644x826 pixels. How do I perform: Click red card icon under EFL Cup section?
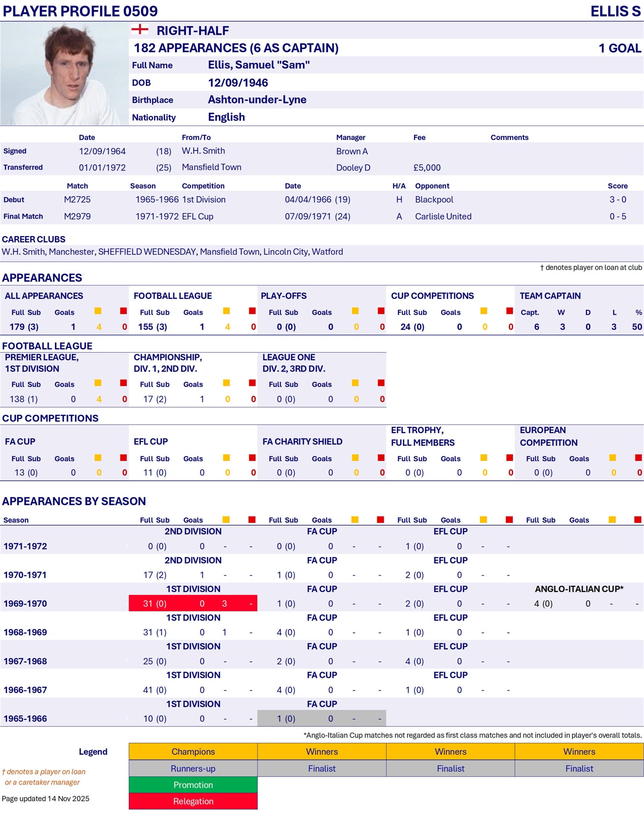pyautogui.click(x=252, y=458)
